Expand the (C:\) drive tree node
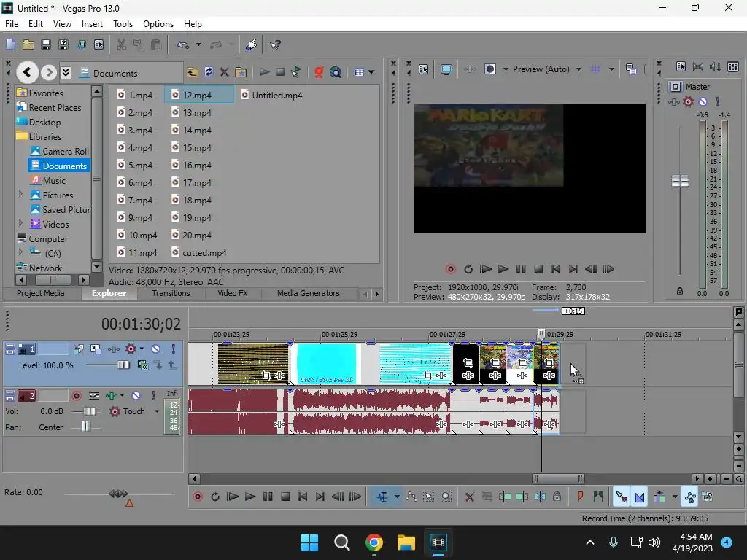Screen dimensions: 747x560 click(20, 253)
